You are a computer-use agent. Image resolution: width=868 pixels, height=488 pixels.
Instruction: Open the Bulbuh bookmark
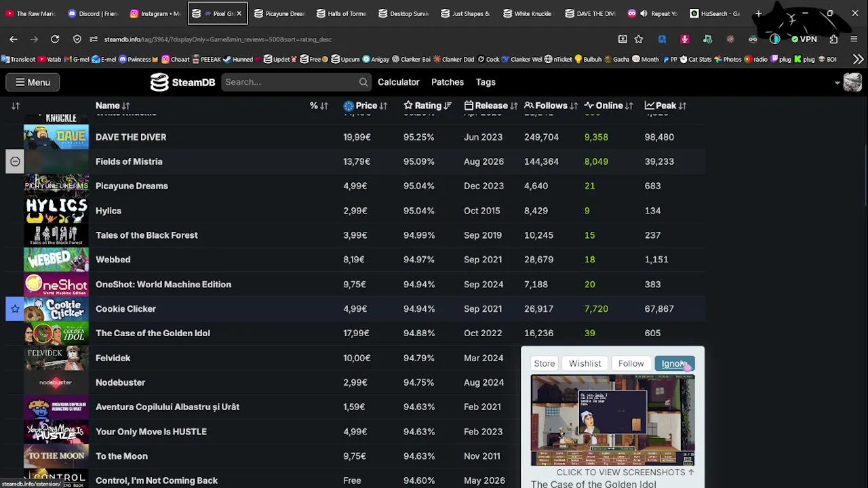[x=588, y=59]
